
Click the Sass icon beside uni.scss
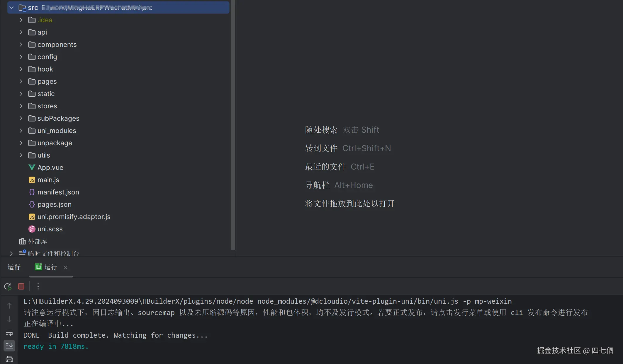pos(32,229)
